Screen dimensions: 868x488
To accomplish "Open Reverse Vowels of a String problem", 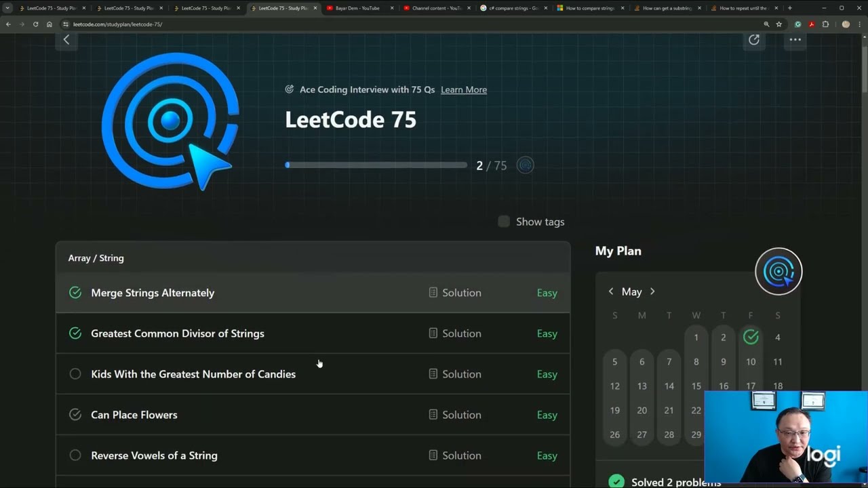I will pyautogui.click(x=155, y=455).
